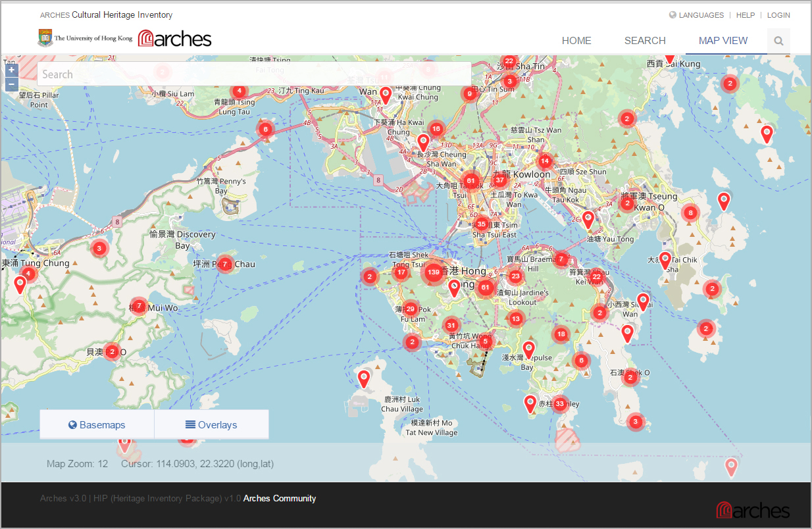The height and width of the screenshot is (529, 812).
Task: Click the Login link
Action: click(x=778, y=15)
